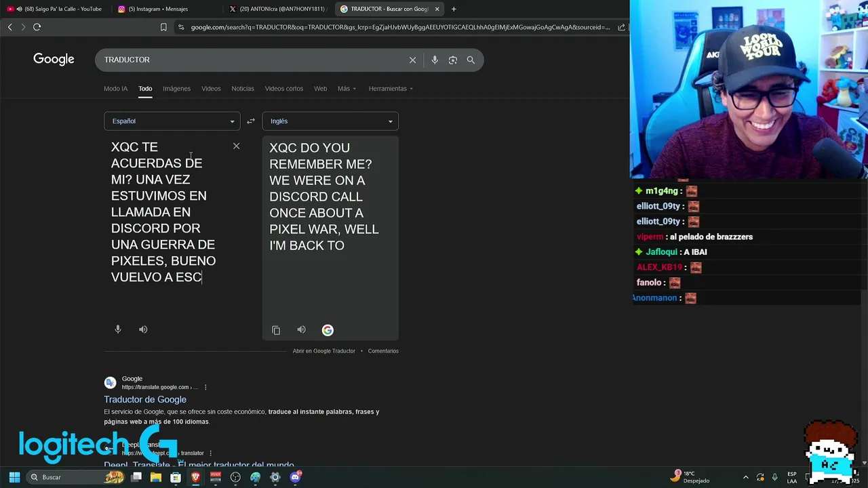Select the Imágenes results tab

coord(176,89)
